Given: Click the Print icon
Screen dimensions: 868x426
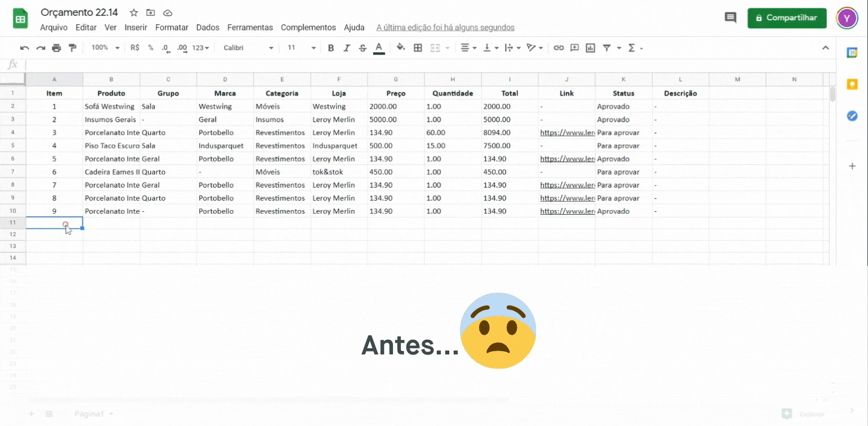Looking at the screenshot, I should coord(56,48).
